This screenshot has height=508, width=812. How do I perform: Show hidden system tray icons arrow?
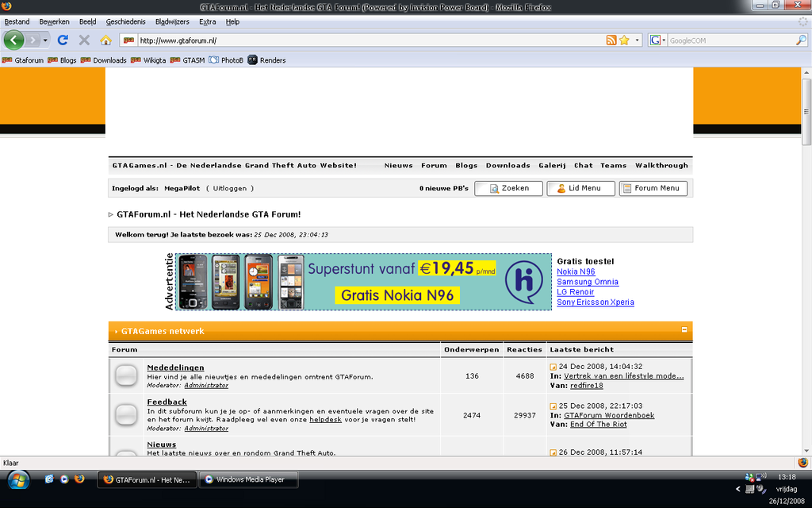tap(738, 489)
